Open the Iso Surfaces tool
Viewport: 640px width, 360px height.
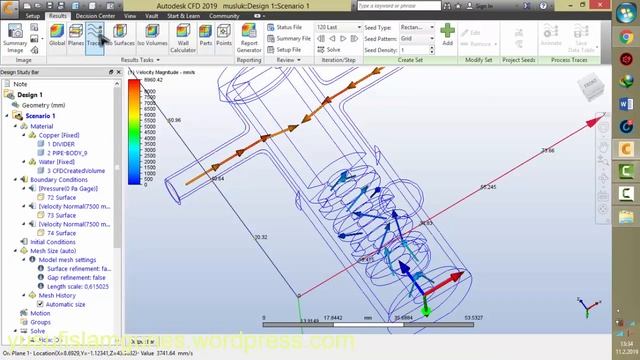[x=120, y=35]
